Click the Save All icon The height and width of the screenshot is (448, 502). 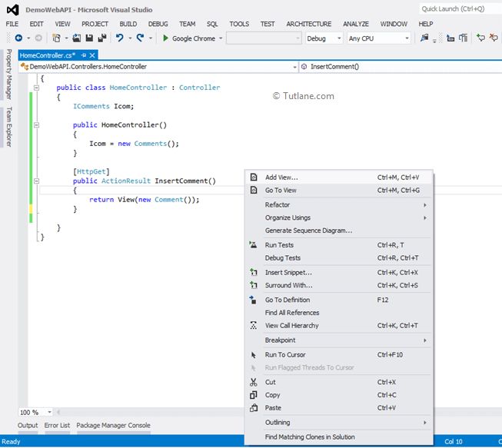point(102,38)
